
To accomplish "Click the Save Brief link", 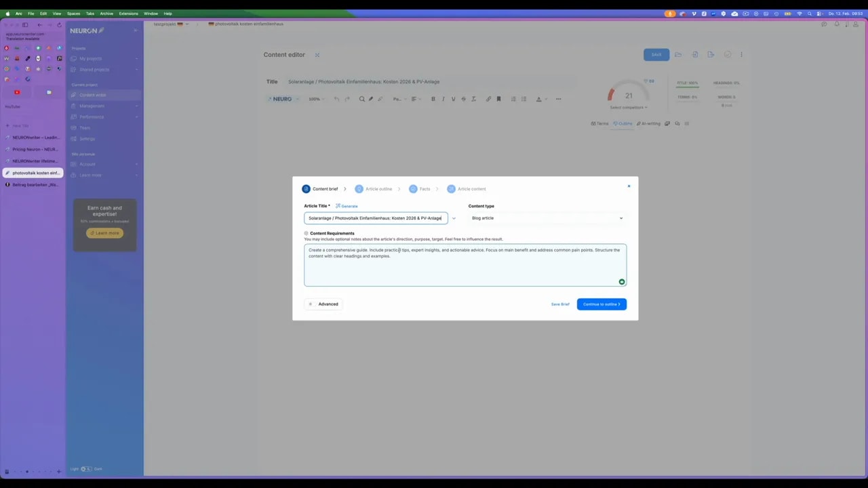I will click(x=560, y=304).
